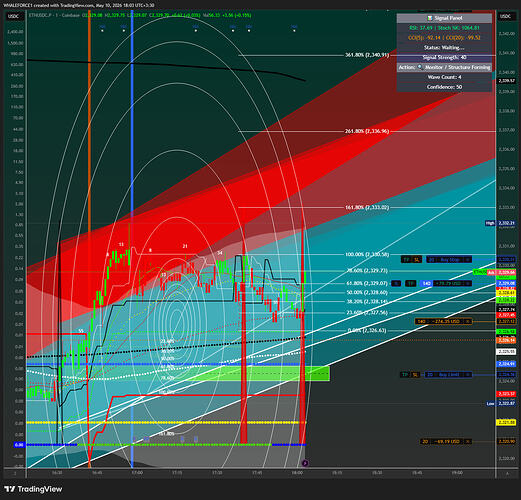Close the -69.19 USD position with its X
The image size is (521, 500).
pyautogui.click(x=468, y=441)
